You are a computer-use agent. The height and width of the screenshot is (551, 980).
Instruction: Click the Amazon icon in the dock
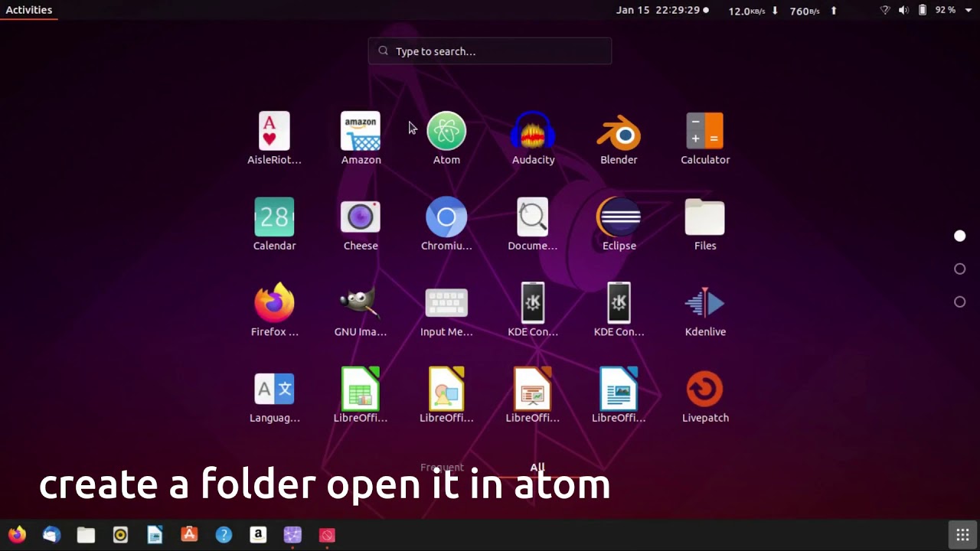click(258, 535)
